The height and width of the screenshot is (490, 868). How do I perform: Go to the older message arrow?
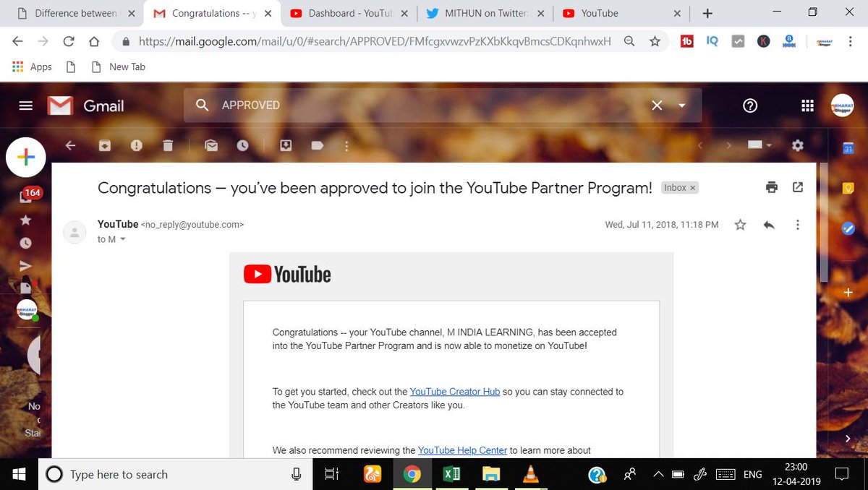tap(728, 145)
